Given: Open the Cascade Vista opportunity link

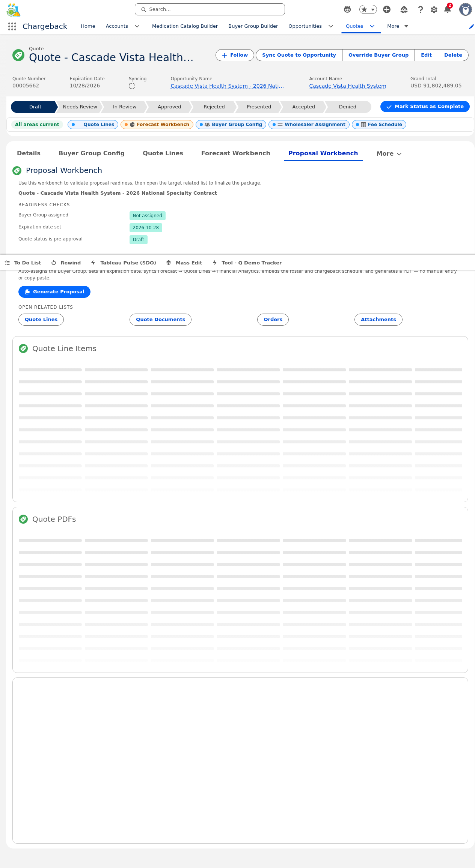Looking at the screenshot, I should (227, 86).
